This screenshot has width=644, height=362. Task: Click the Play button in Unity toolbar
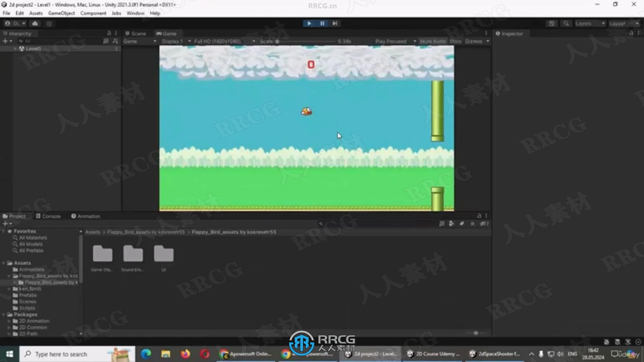point(309,23)
